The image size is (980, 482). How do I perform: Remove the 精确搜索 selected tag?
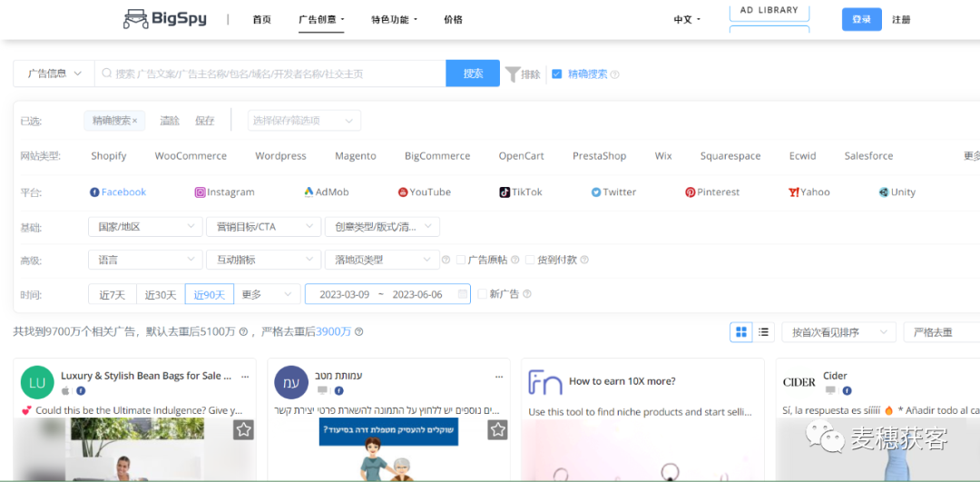pyautogui.click(x=135, y=121)
